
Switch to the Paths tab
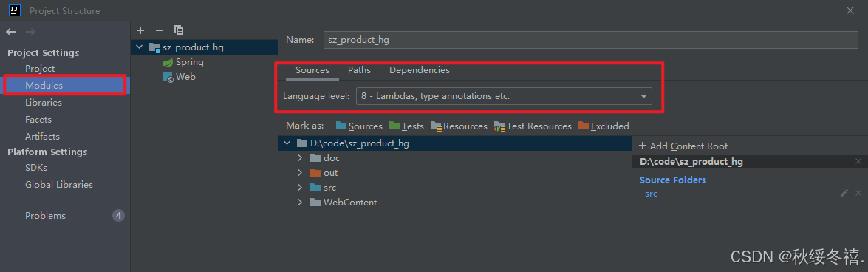coord(359,70)
